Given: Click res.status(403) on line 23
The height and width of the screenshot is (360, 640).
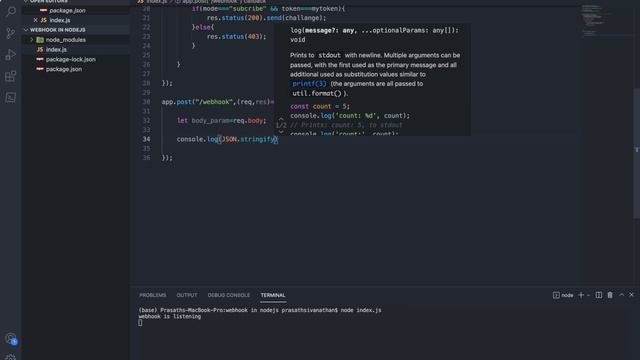Looking at the screenshot, I should coord(236,37).
